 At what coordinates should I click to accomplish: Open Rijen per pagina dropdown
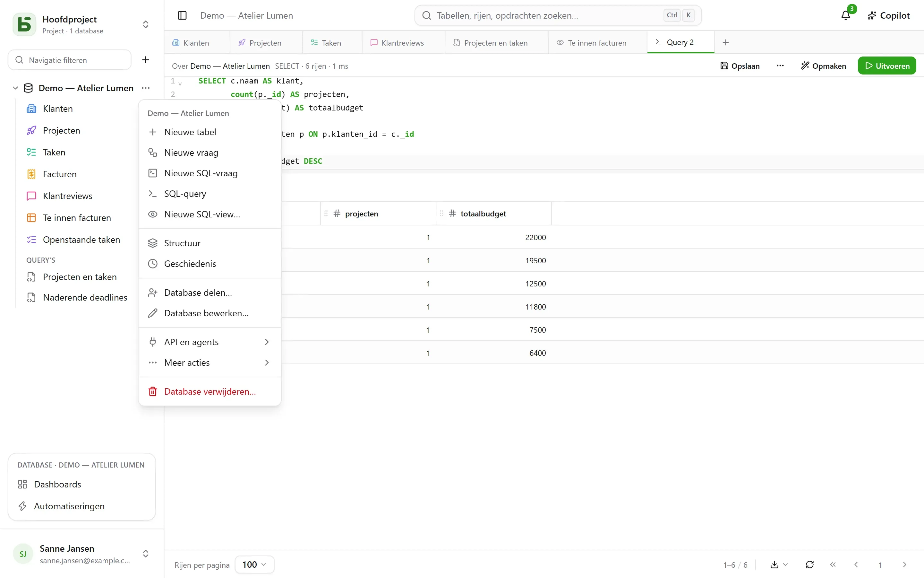(x=254, y=565)
